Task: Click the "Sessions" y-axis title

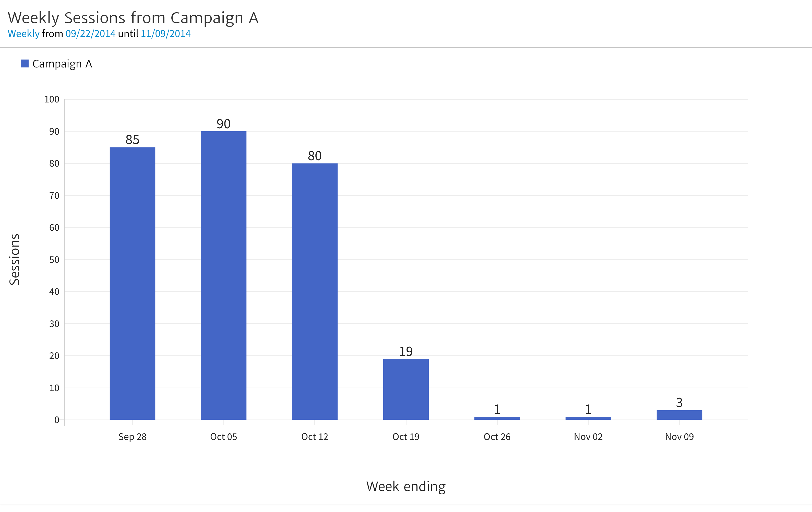Action: [15, 259]
